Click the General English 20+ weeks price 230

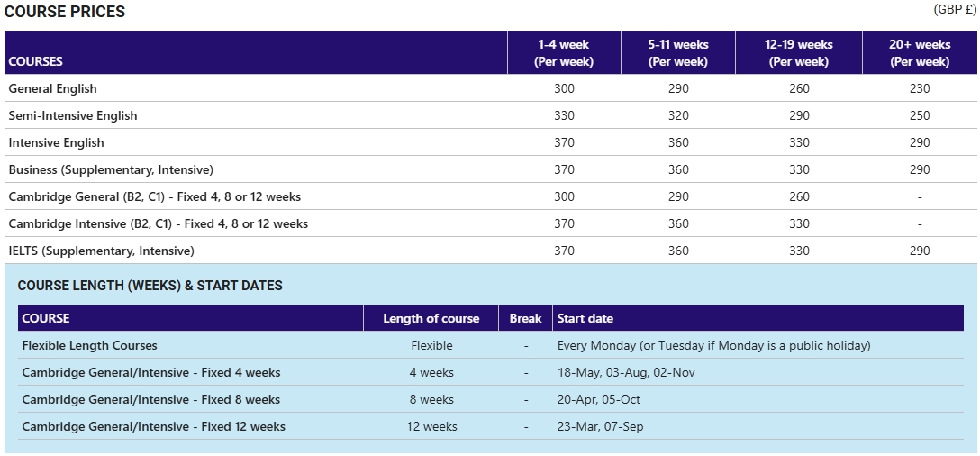pos(920,89)
